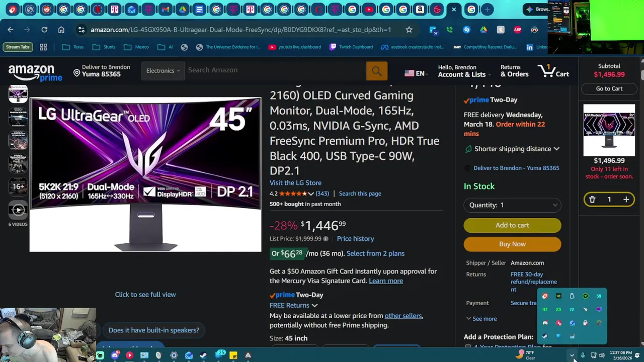Open the main LG monitor image

[x=145, y=174]
